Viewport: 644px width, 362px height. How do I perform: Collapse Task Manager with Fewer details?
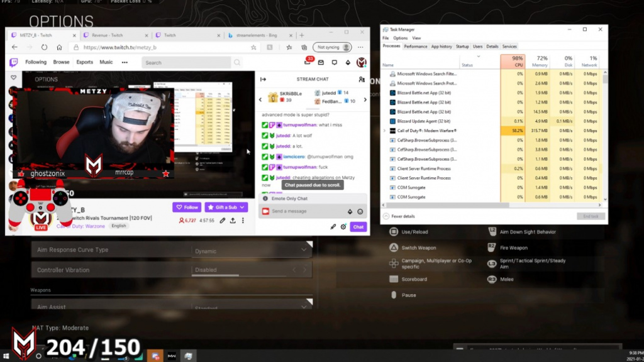399,216
